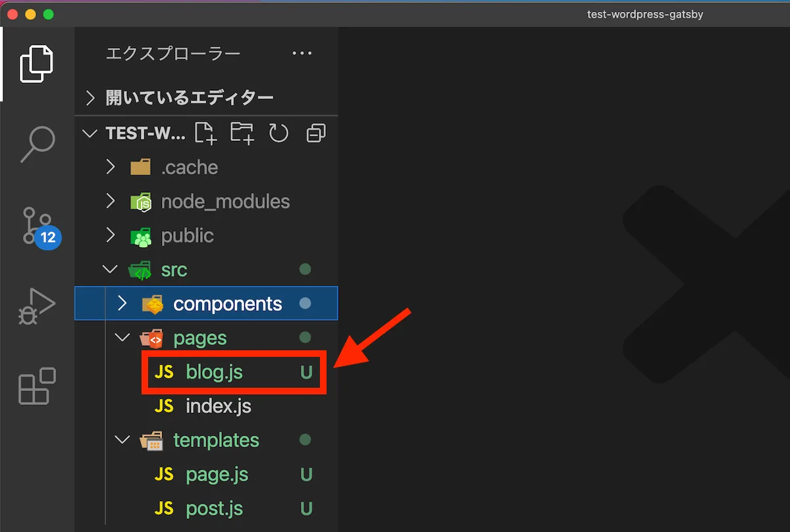The image size is (790, 532).
Task: Click the templates folder icon
Action: click(x=151, y=440)
